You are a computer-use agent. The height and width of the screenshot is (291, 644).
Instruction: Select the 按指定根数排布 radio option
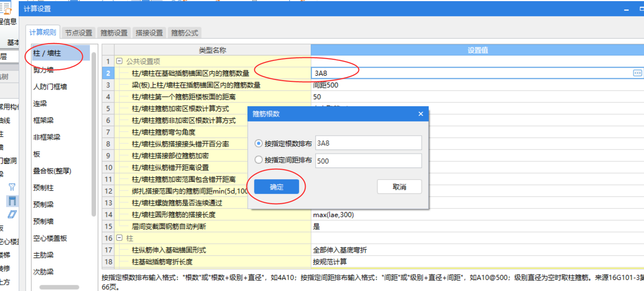(x=258, y=143)
